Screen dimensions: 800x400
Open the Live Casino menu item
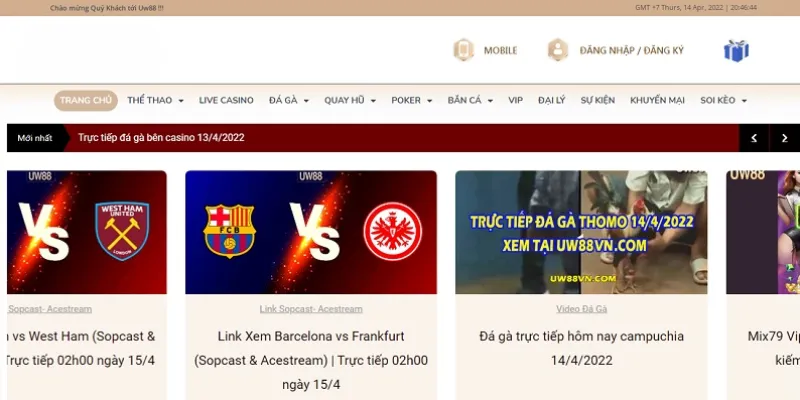pyautogui.click(x=226, y=101)
